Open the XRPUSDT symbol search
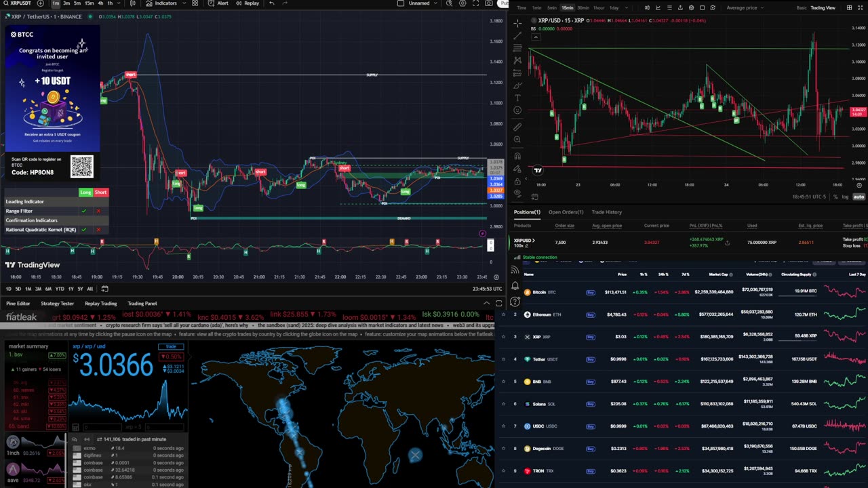This screenshot has height=488, width=868. click(x=17, y=3)
